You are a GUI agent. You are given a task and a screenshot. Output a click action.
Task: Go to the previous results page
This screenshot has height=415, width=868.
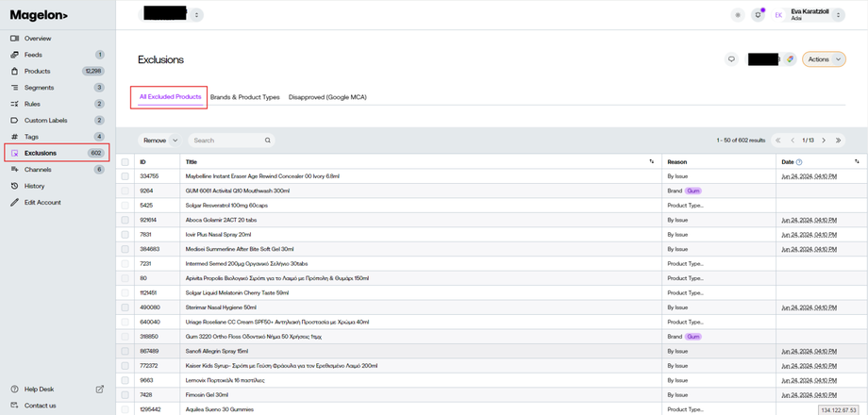click(793, 141)
